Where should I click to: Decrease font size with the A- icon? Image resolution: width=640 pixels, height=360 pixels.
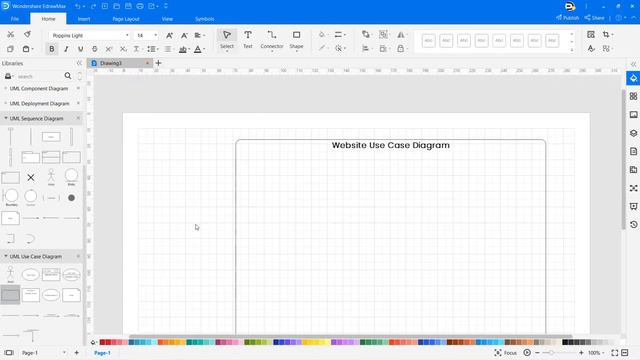[x=184, y=36]
